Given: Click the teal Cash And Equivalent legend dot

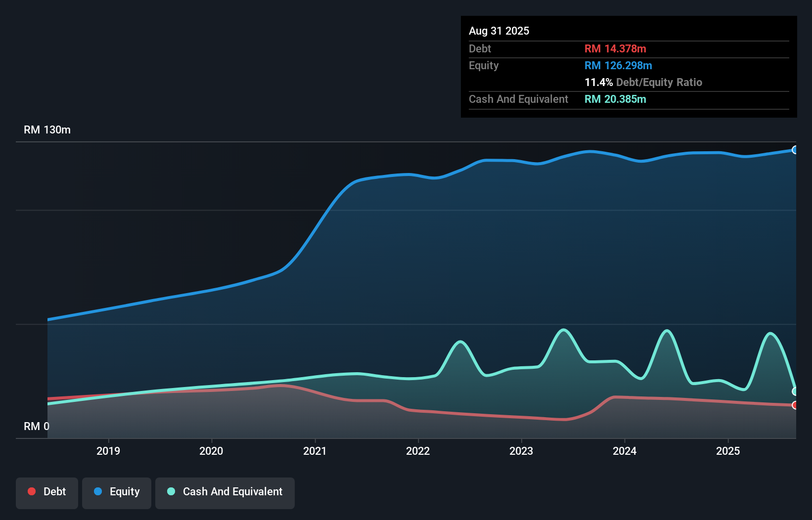Looking at the screenshot, I should click(171, 491).
